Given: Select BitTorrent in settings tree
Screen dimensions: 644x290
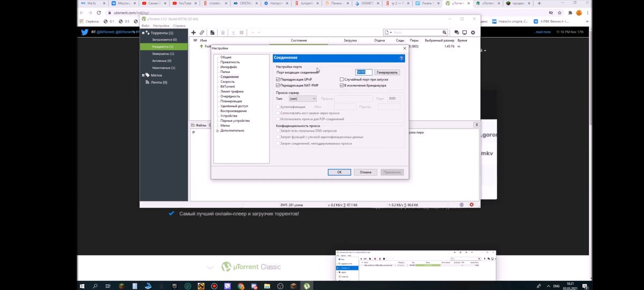Looking at the screenshot, I should click(x=228, y=86).
